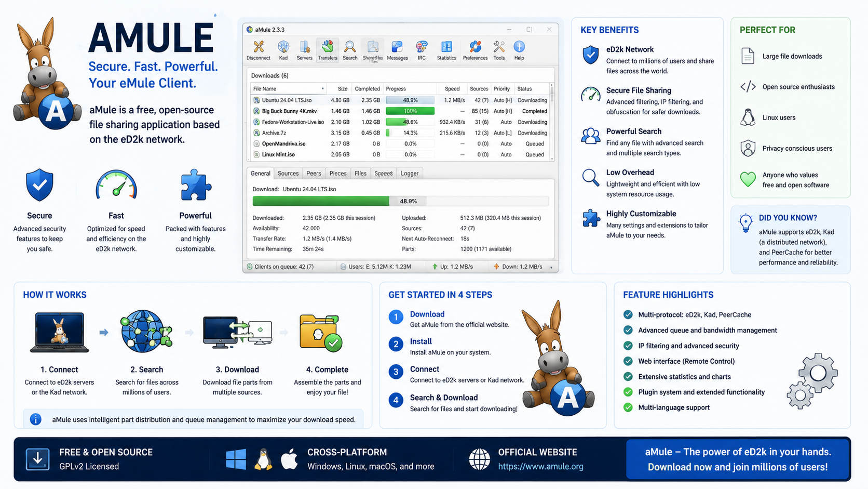Sort by the Size column header
The width and height of the screenshot is (868, 489).
[x=339, y=89]
